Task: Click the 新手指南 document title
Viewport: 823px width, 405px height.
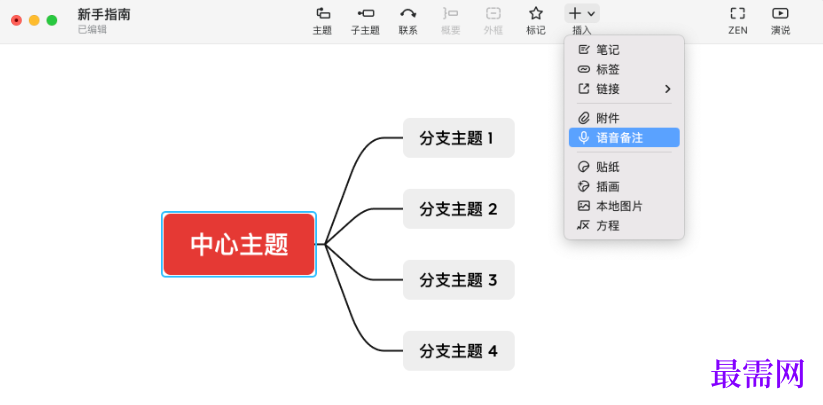Action: (x=104, y=14)
